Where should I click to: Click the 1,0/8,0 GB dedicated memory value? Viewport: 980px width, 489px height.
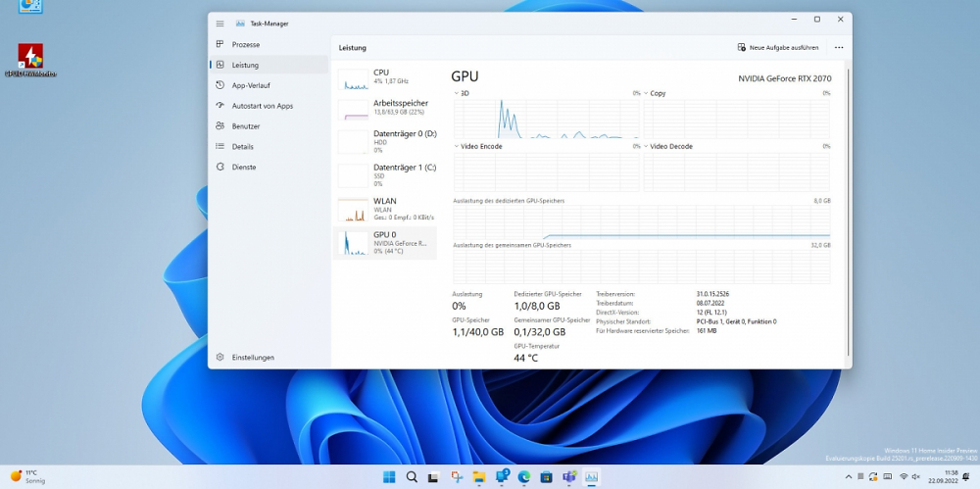pos(537,307)
